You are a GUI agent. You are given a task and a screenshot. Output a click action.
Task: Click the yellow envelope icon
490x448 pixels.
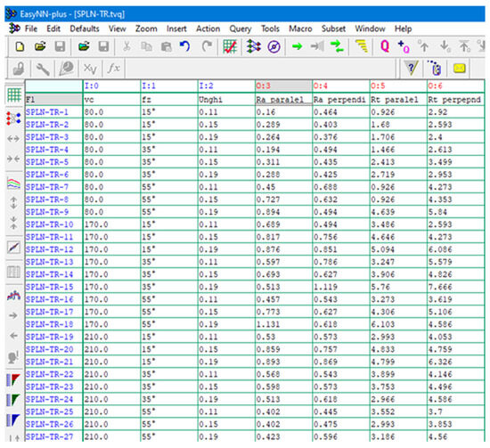(x=459, y=69)
